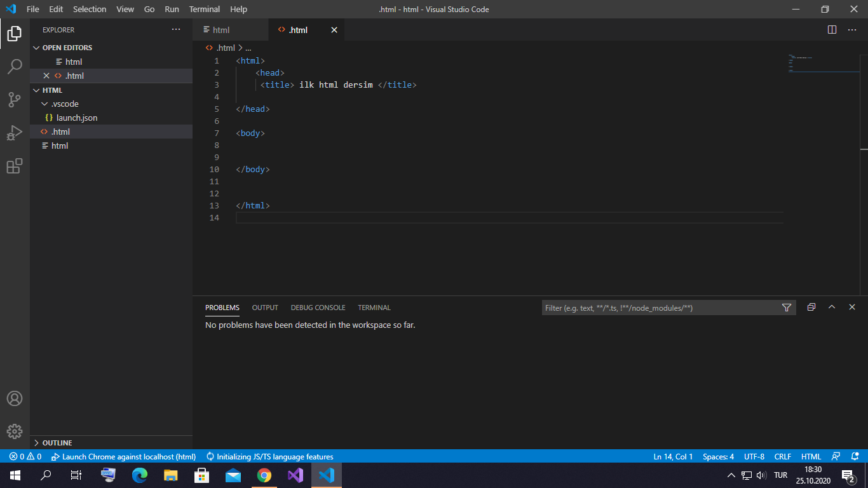Switch to the DEBUG CONSOLE tab
The image size is (868, 488).
pyautogui.click(x=318, y=308)
